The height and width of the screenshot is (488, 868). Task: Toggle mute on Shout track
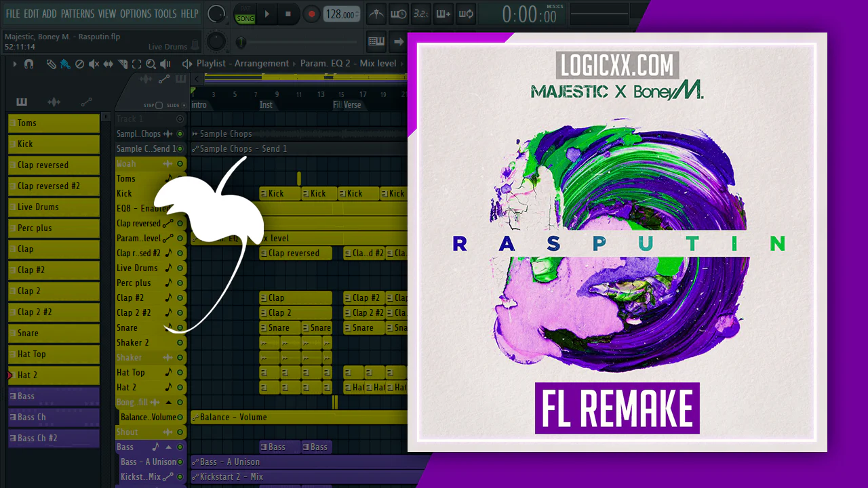click(x=180, y=432)
